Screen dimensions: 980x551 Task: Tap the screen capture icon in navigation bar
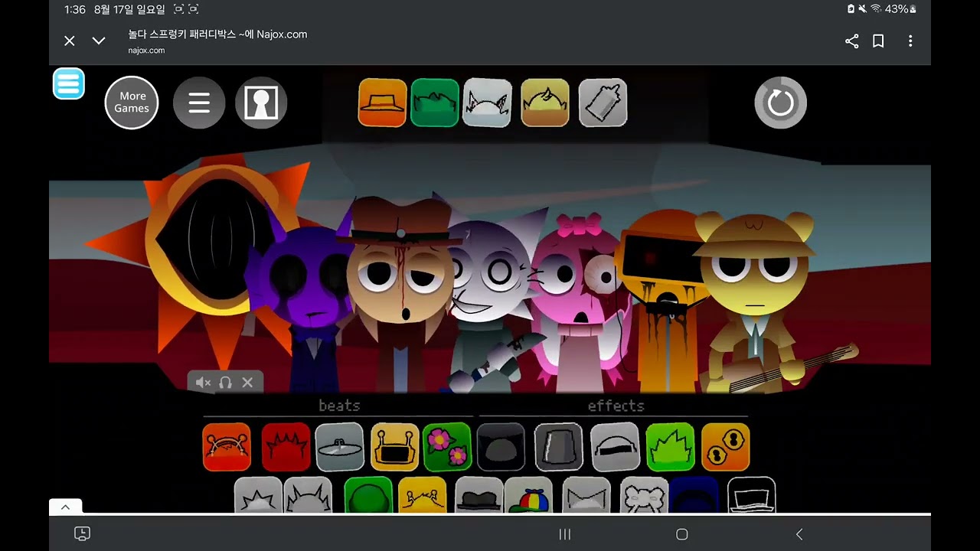(82, 534)
